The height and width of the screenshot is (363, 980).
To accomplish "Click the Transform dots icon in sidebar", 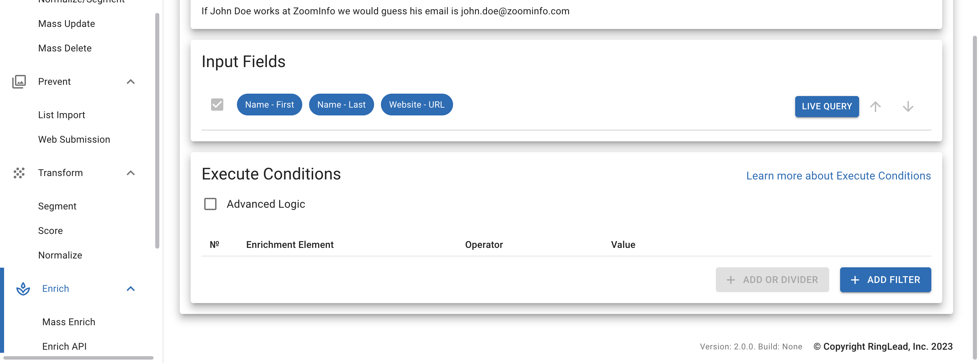I will (19, 173).
